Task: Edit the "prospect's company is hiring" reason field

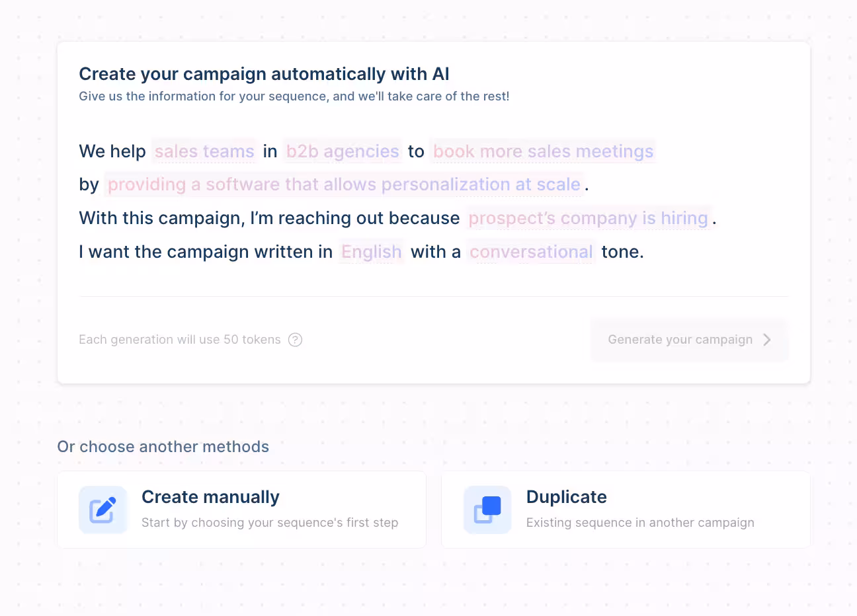Action: [589, 218]
